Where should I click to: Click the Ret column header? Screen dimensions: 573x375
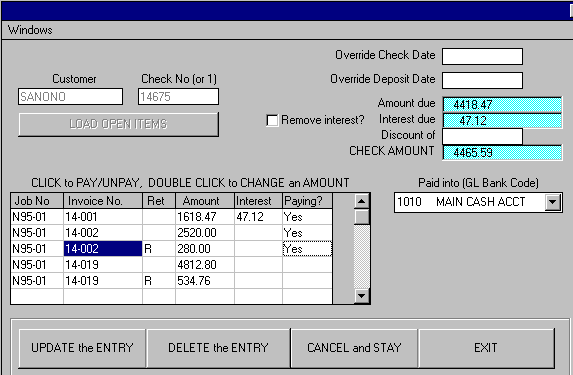coord(159,201)
